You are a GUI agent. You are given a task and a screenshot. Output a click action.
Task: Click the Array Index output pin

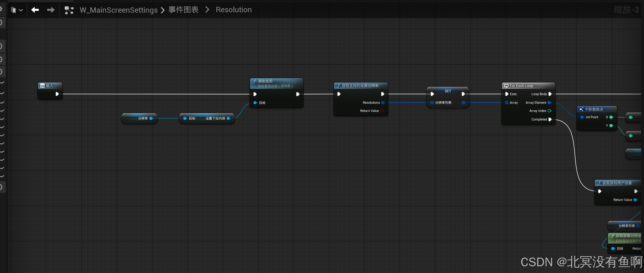click(549, 111)
